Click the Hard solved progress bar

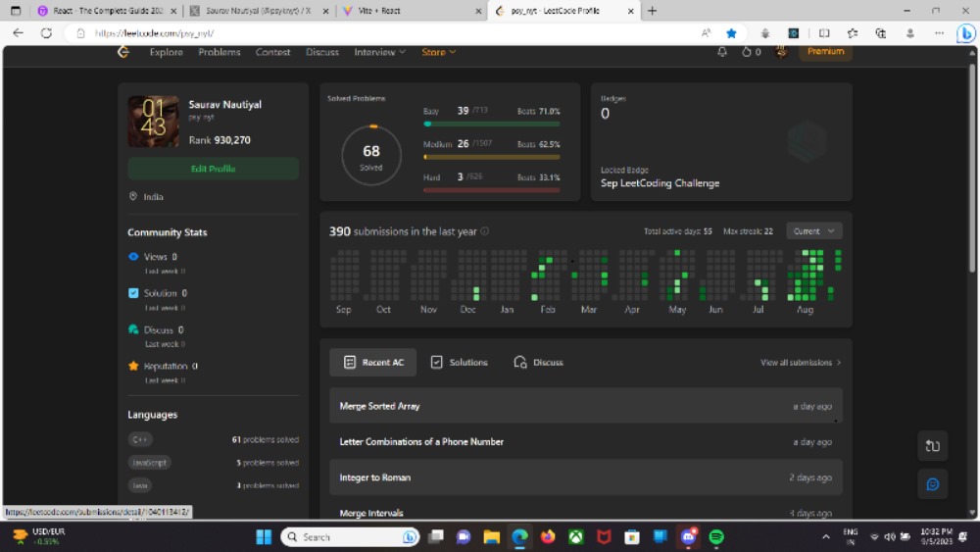[491, 190]
